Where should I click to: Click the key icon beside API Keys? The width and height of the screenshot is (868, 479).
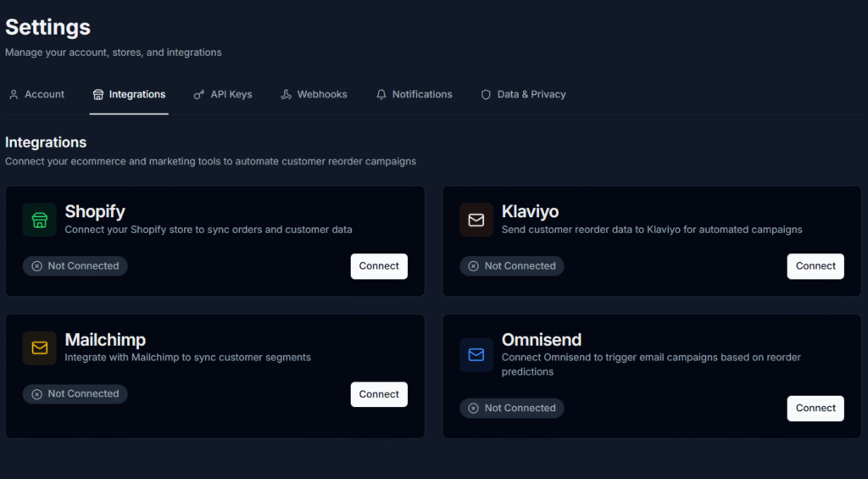tap(199, 95)
